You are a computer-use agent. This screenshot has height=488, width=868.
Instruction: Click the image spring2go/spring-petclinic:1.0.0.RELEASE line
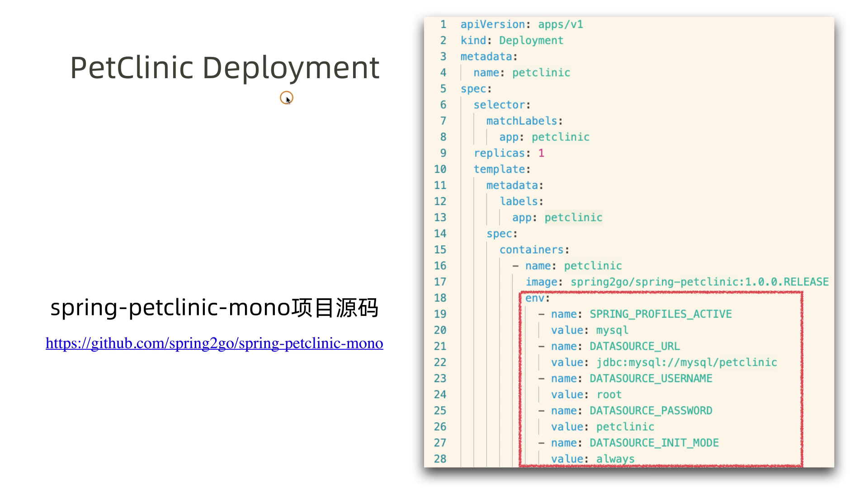[677, 282]
